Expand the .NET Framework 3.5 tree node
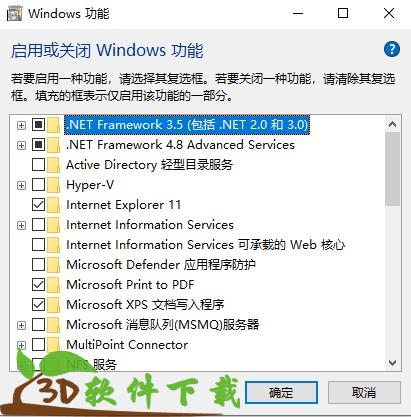411x417 pixels. click(x=21, y=125)
